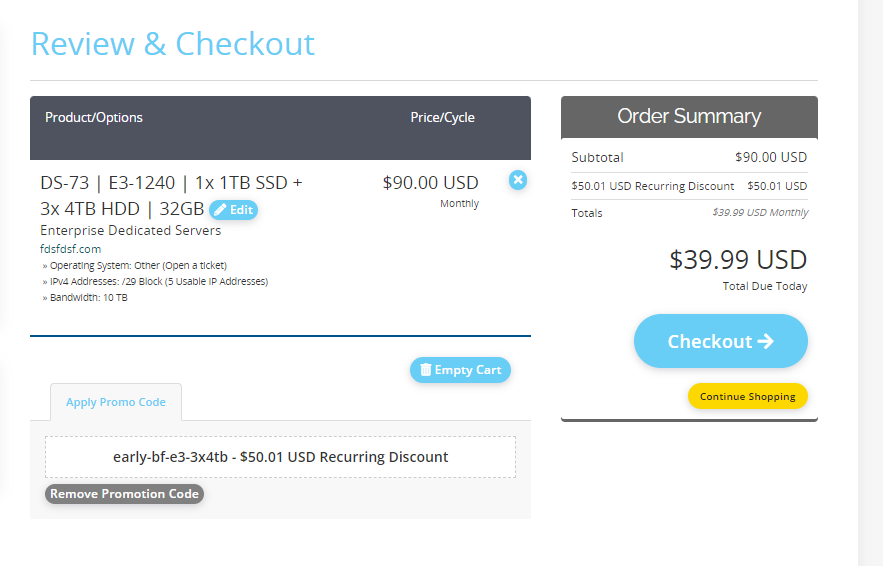Click the Product/Options column header

pos(93,117)
